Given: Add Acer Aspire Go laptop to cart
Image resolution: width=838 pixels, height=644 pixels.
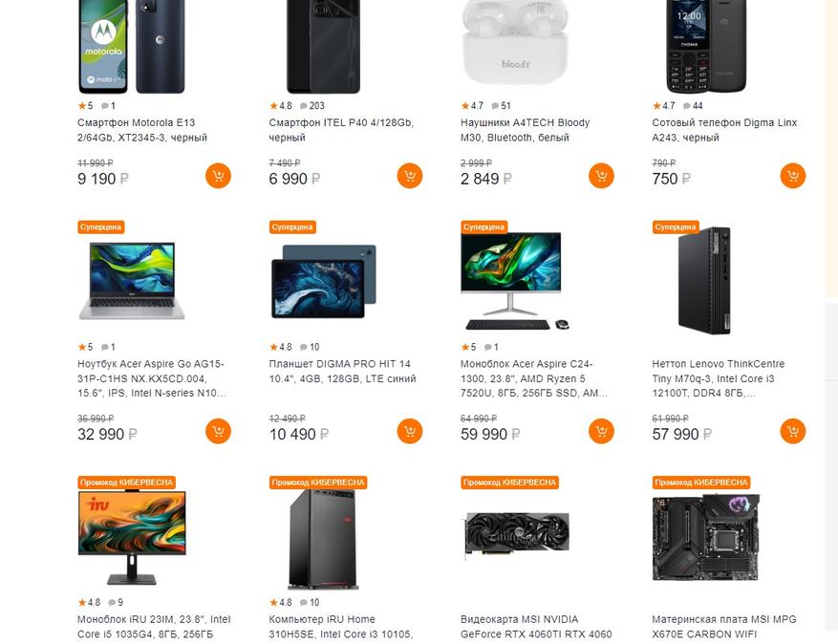Looking at the screenshot, I should (218, 431).
